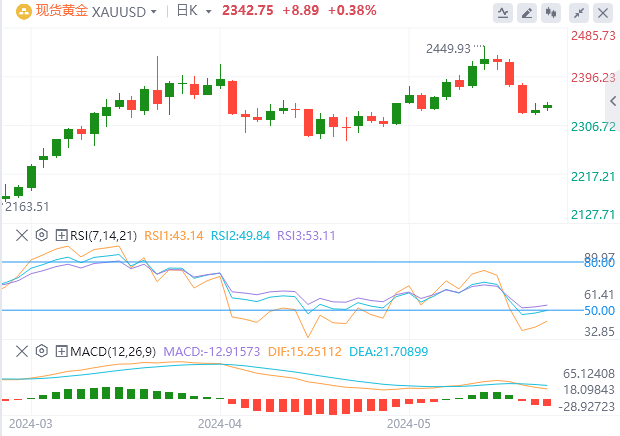Remove the MACD indicator panel

pyautogui.click(x=22, y=351)
